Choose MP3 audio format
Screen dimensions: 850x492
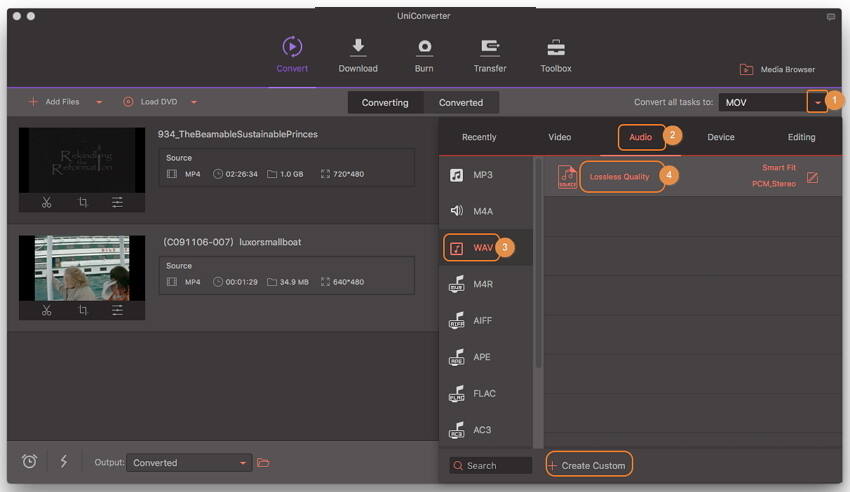[x=486, y=174]
